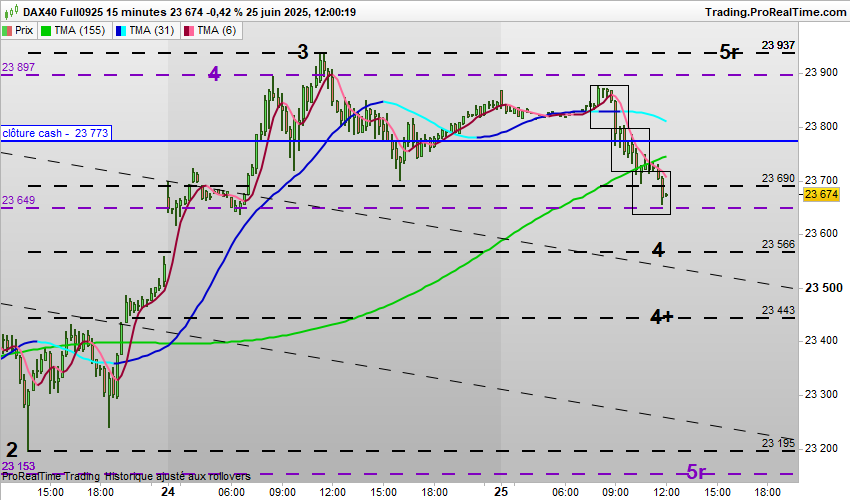
Task: Select the TMA (31) indicator label
Action: [151, 30]
